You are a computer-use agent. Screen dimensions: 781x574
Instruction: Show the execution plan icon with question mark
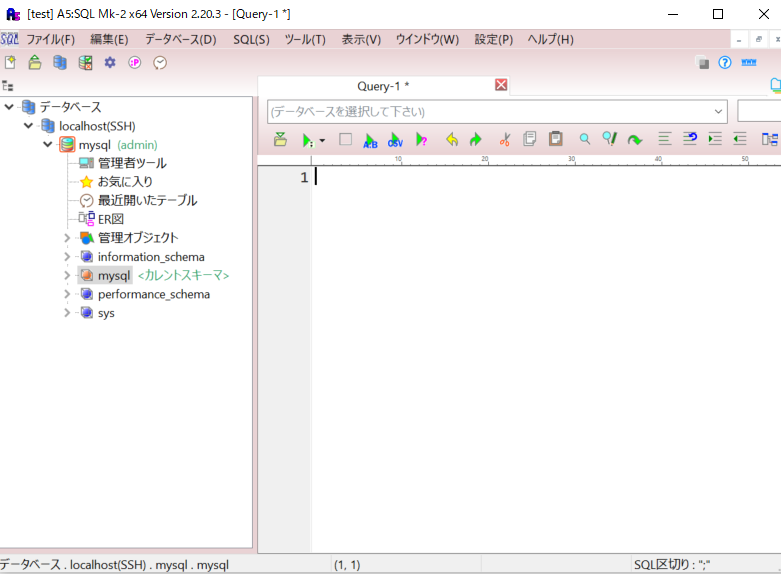click(x=421, y=140)
